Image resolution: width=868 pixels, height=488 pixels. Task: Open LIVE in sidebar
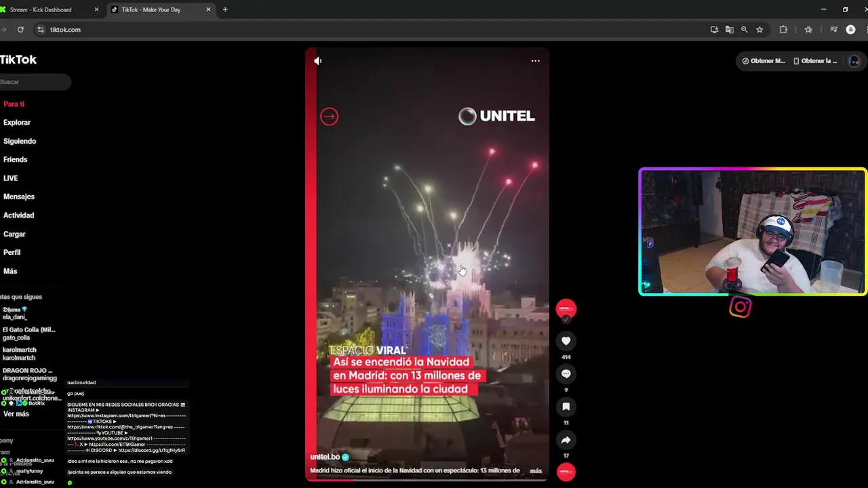(11, 178)
